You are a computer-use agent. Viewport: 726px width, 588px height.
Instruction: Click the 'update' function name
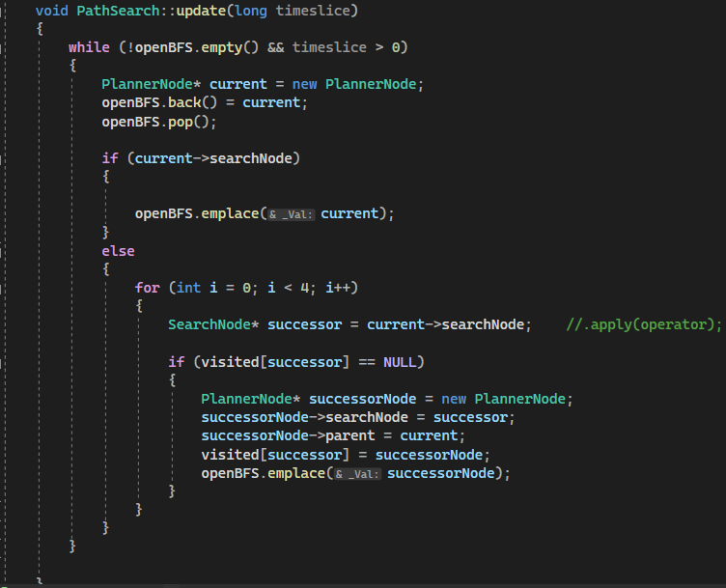click(201, 11)
